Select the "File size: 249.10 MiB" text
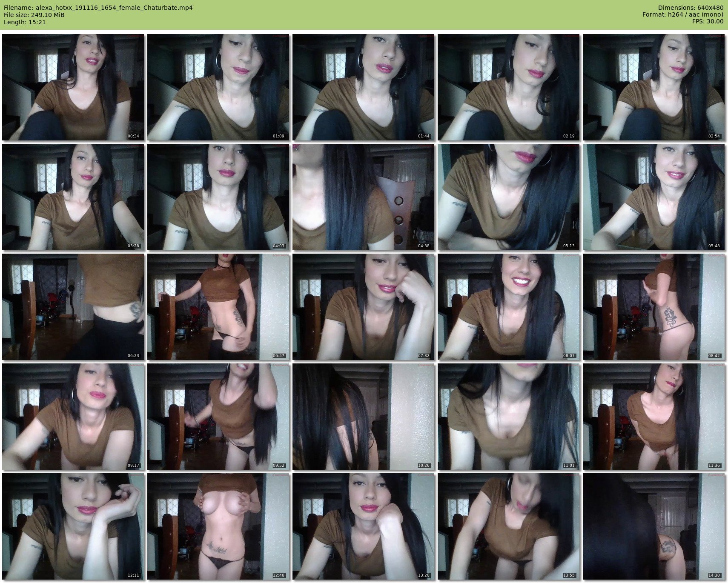728x583 pixels. [x=34, y=15]
